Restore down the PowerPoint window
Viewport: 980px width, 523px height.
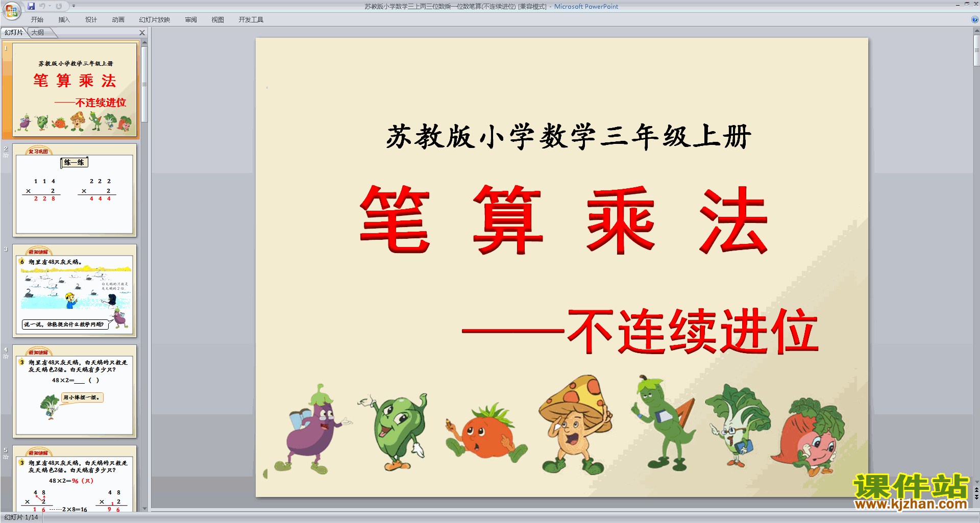pyautogui.click(x=967, y=5)
